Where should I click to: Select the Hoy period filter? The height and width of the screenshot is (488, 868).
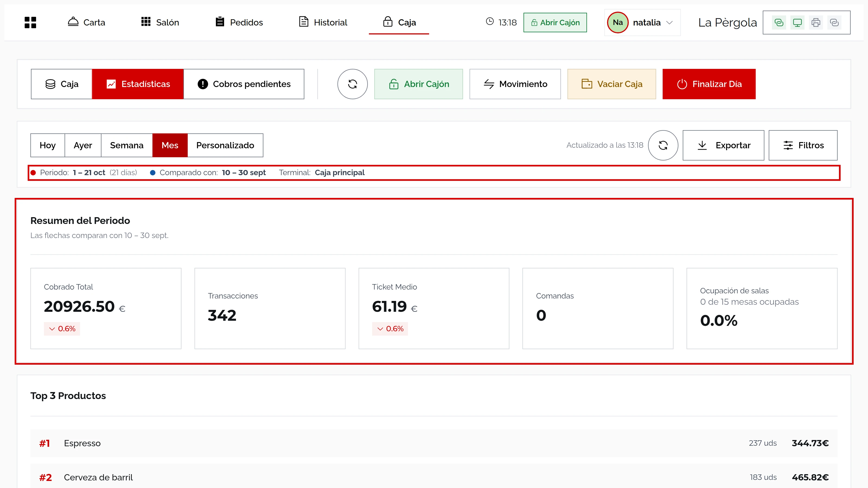click(x=47, y=145)
